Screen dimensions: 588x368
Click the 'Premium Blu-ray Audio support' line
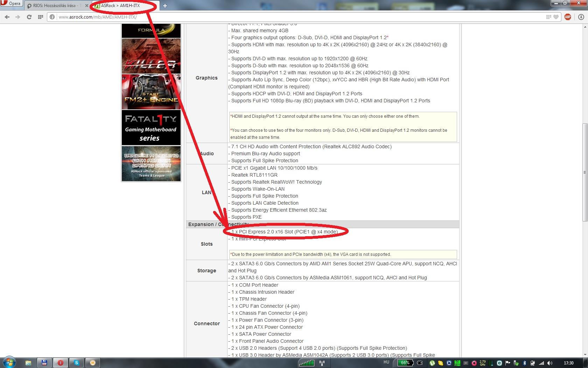[264, 154]
